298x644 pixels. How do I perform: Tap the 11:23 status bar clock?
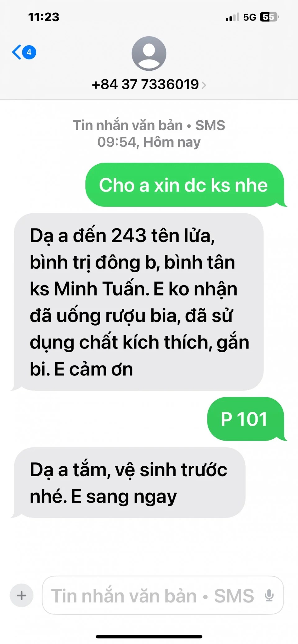(44, 17)
